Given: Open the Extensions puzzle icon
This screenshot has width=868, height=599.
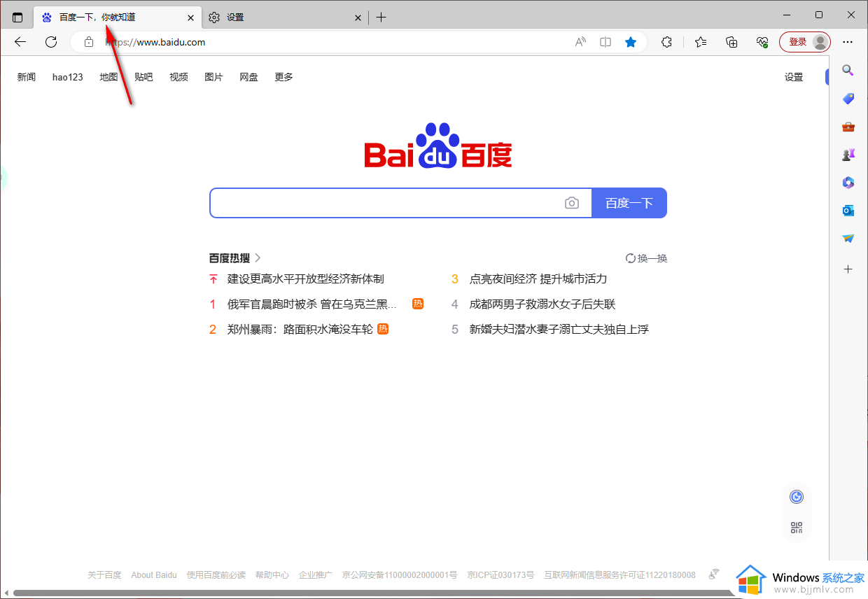Looking at the screenshot, I should [x=666, y=42].
